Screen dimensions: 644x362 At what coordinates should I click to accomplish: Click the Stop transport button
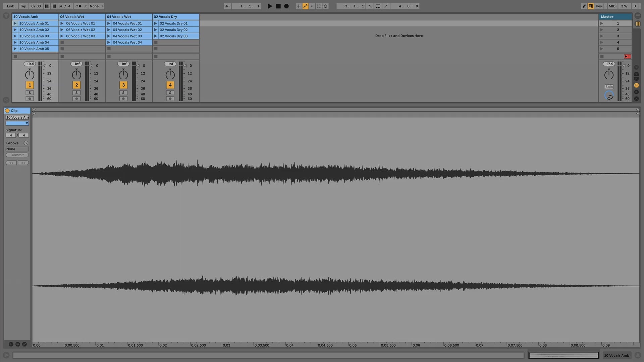click(278, 6)
